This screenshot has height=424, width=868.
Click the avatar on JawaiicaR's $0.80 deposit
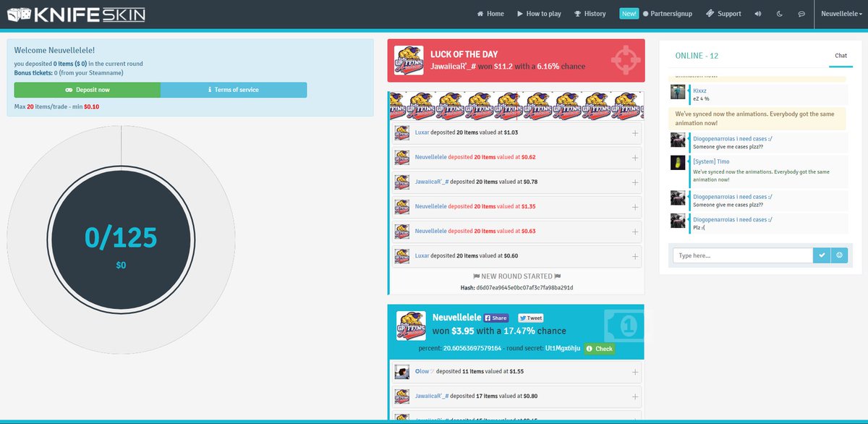pos(402,397)
